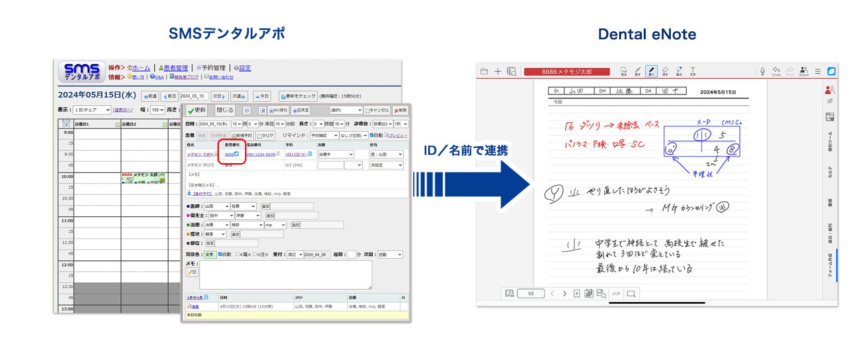Image resolution: width=868 pixels, height=338 pixels.
Task: Open the page list book icon
Action: 510,293
